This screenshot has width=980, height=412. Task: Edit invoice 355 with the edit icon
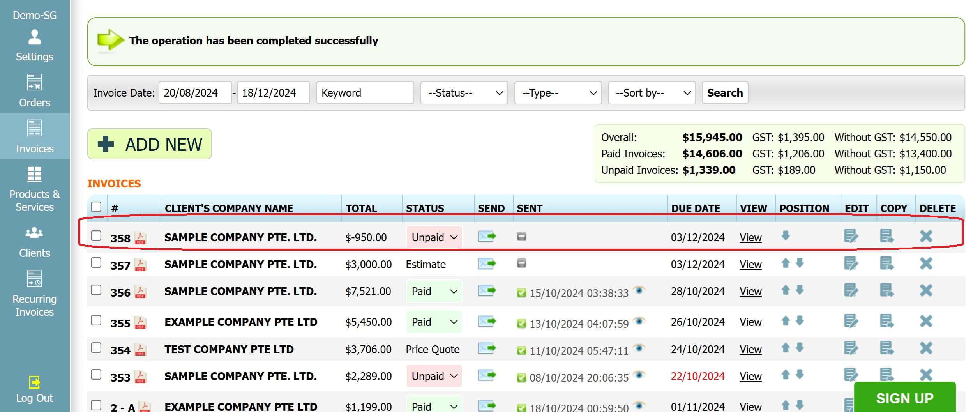click(x=851, y=322)
